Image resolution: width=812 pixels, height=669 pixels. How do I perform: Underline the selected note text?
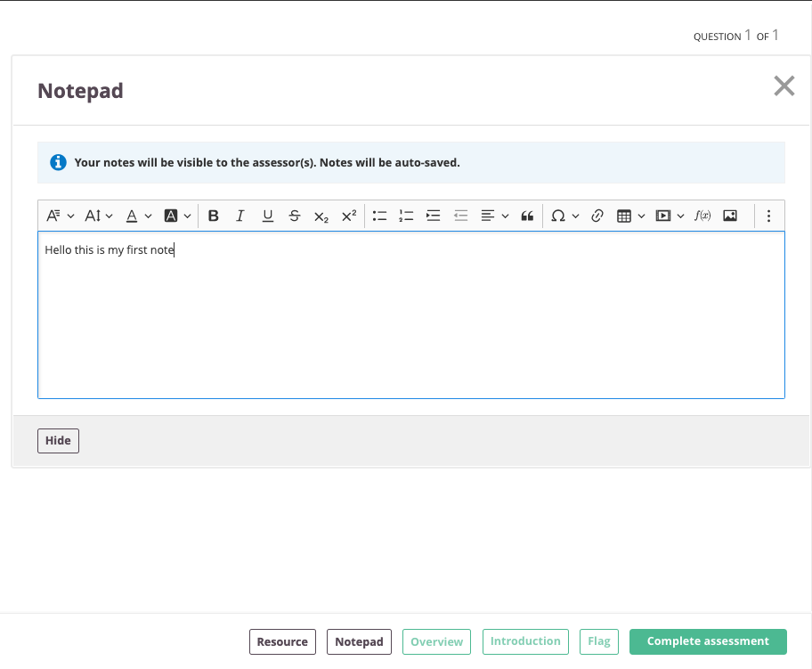[x=267, y=216]
